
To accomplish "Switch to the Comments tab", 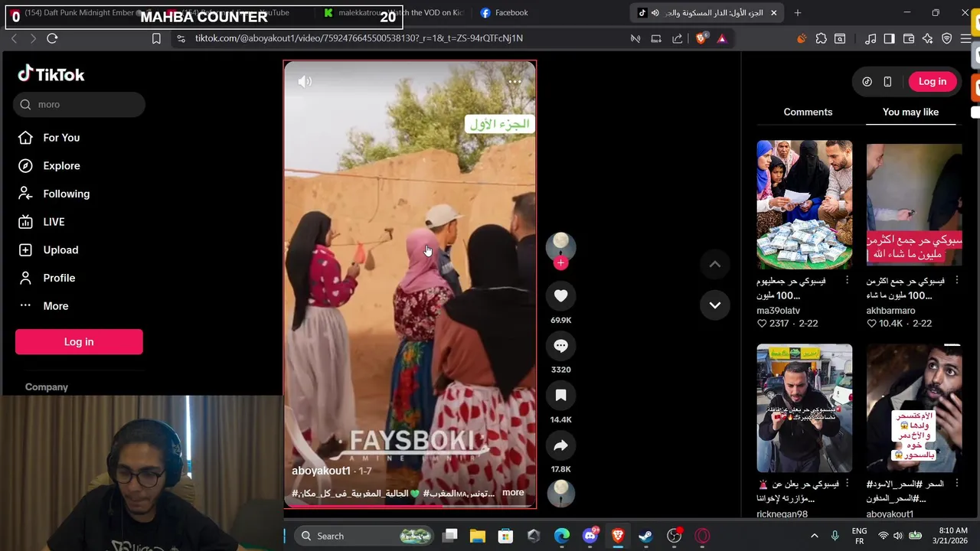I will [x=808, y=112].
